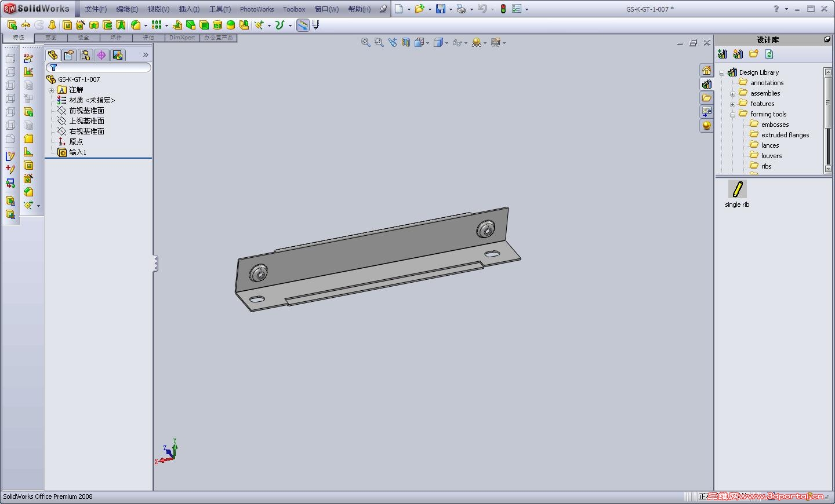This screenshot has height=504, width=835.
Task: Open the yellow-sphere appearances tab in task pane
Action: coord(707,125)
